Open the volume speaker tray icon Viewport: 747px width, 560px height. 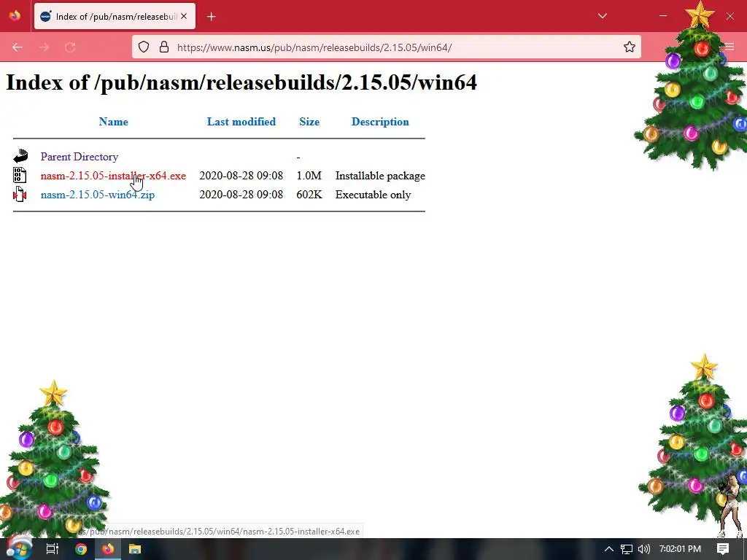tap(643, 549)
